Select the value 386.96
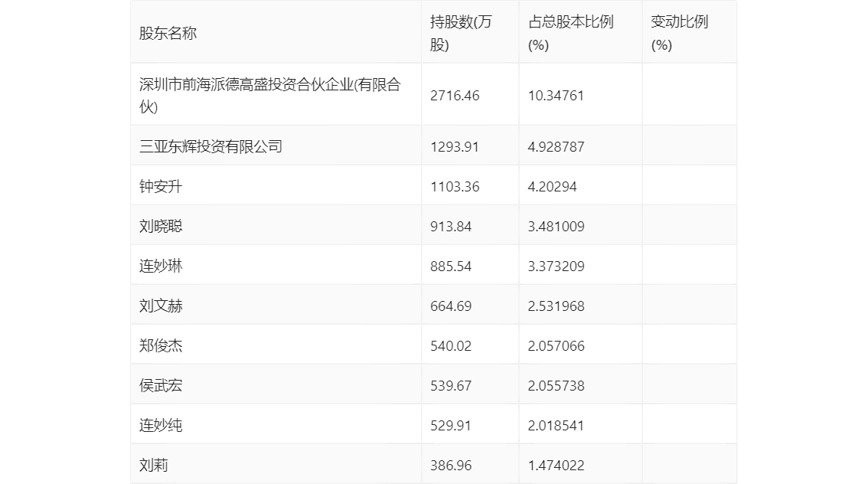Screen dimensions: 868x484 tap(451, 466)
